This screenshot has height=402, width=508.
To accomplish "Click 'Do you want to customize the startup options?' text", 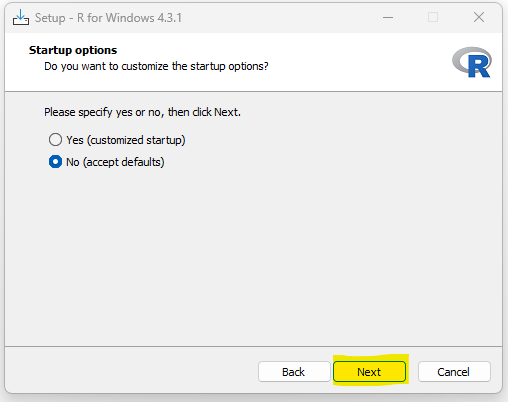I will click(x=156, y=66).
